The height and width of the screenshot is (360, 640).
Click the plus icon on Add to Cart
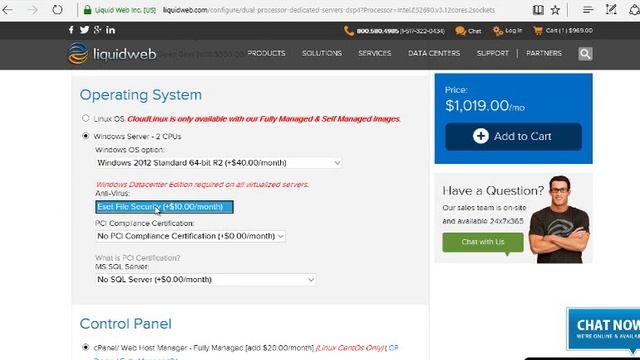click(x=480, y=136)
